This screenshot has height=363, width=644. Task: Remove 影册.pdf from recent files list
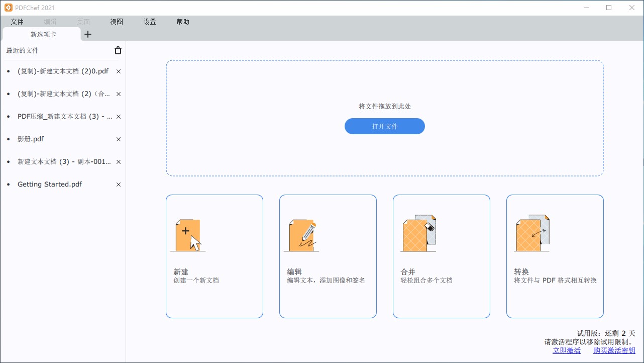pyautogui.click(x=118, y=139)
